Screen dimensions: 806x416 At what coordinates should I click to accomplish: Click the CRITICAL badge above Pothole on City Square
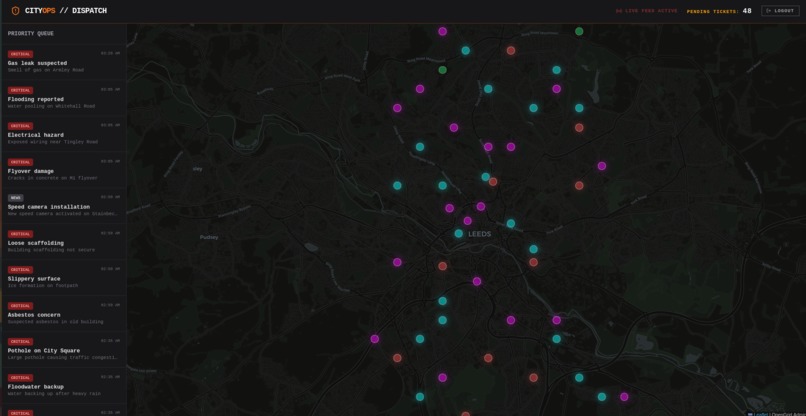21,341
